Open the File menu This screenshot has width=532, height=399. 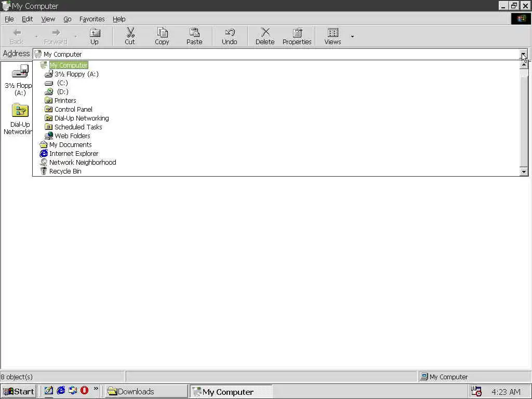coord(9,19)
